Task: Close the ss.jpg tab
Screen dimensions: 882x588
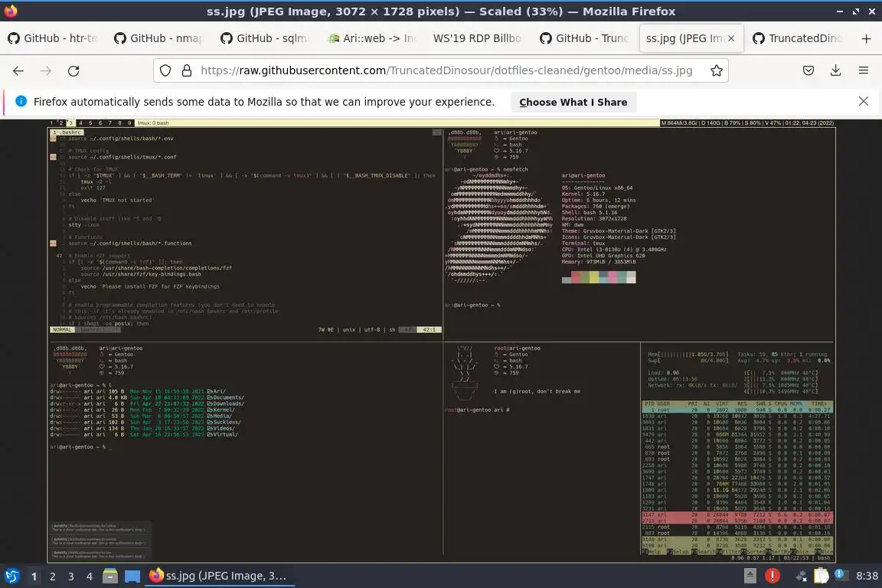Action: click(730, 38)
